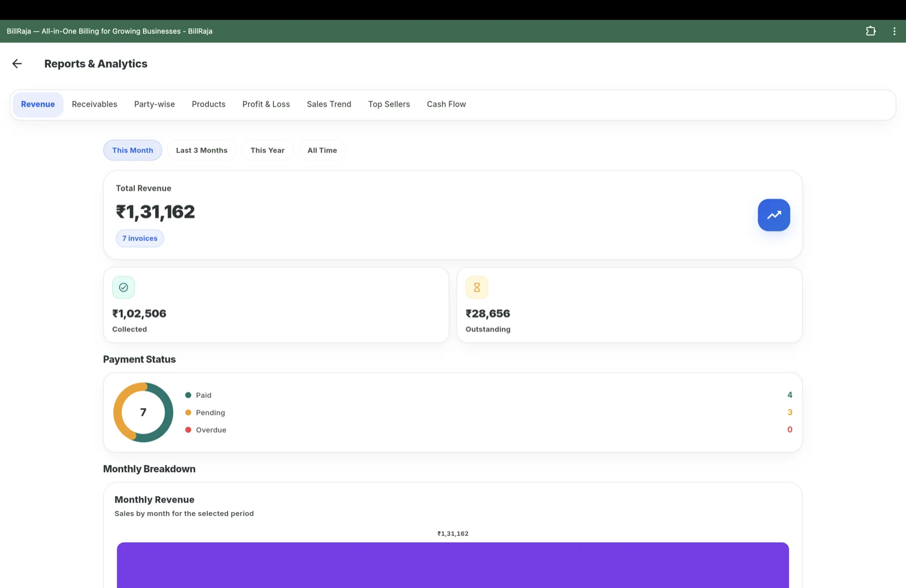Screen dimensions: 906x588
Task: Switch to the Products tab
Action: tap(208, 105)
